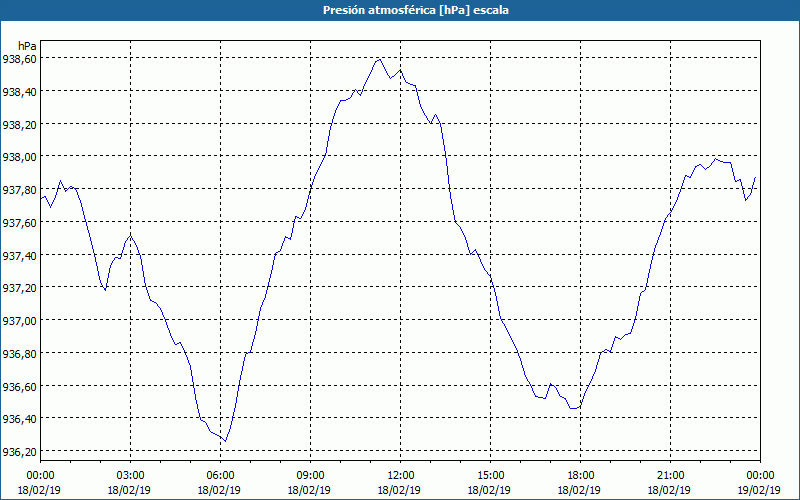Click the 937,80 y-axis value
Screen dimensions: 800x500
(x=19, y=190)
